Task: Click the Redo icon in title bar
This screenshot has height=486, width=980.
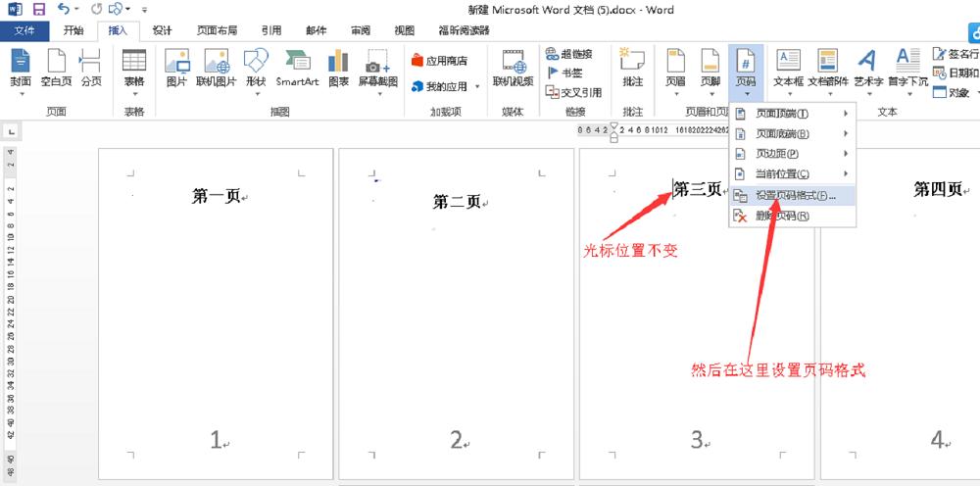Action: pos(97,10)
